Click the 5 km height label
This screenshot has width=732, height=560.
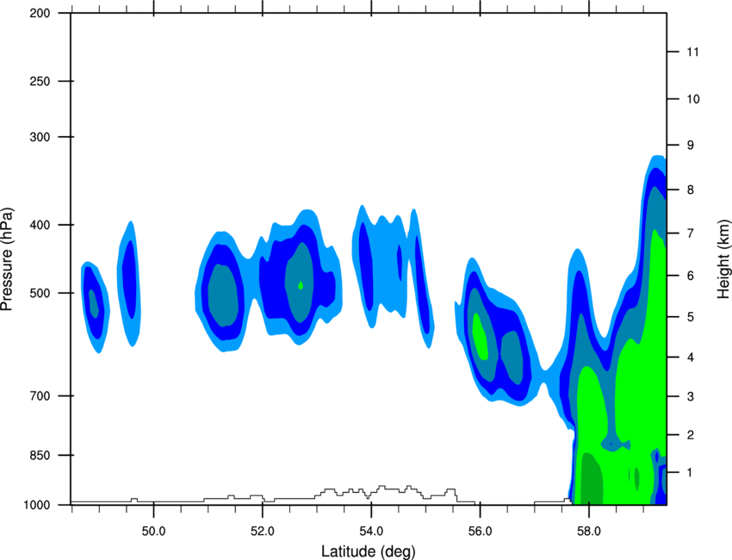691,317
